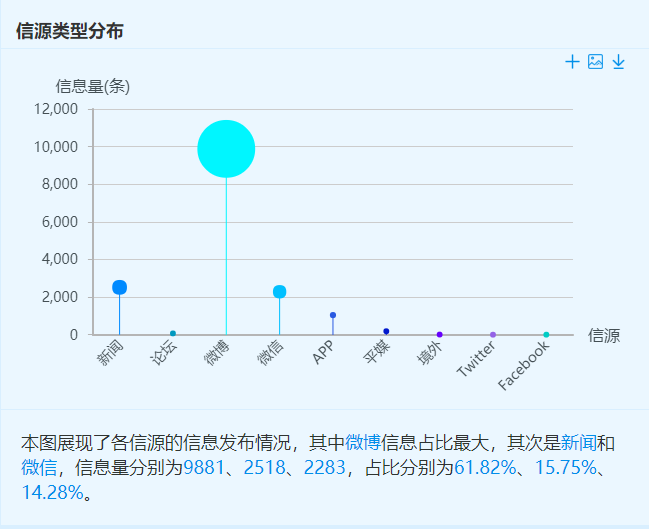
Task: Click the 61.82% percentage link
Action: pos(485,467)
